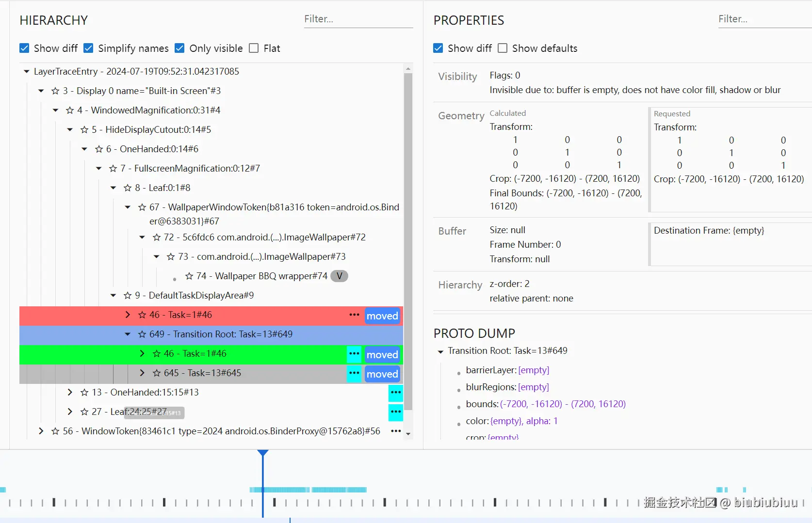Star the 5c6fdc6 ImageWallpaper#72 layer
812x523 pixels.
tap(157, 238)
